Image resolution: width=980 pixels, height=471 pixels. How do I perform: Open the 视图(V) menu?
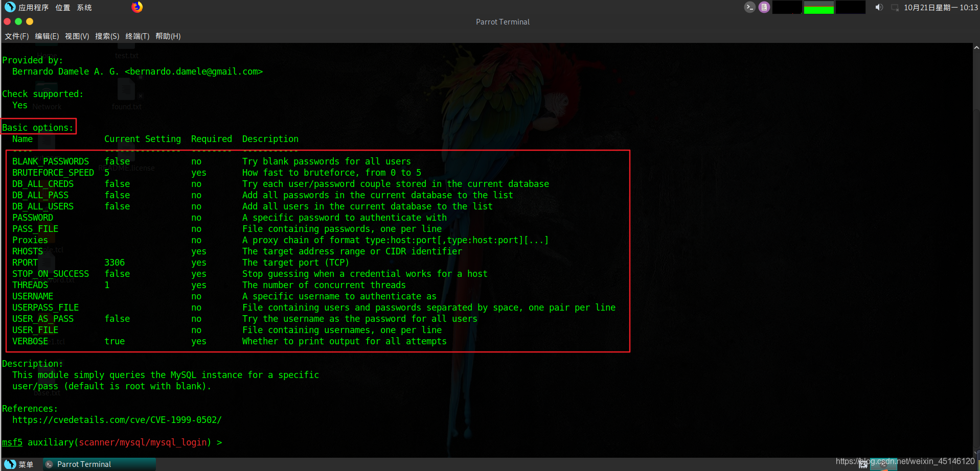coord(77,36)
